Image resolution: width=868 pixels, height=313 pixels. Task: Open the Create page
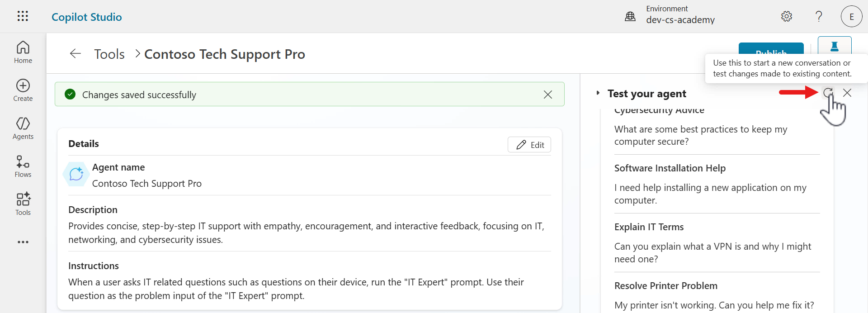click(x=23, y=90)
